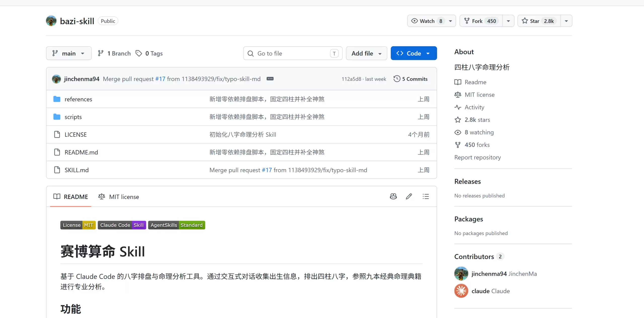The height and width of the screenshot is (318, 644).
Task: Click the AgentSkills Standard badge
Action: coord(177,225)
